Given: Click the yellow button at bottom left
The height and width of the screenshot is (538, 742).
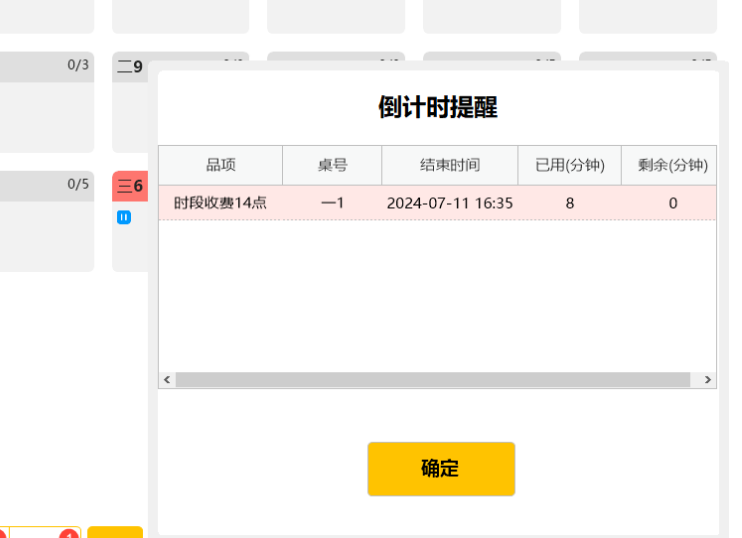Looking at the screenshot, I should tap(115, 532).
